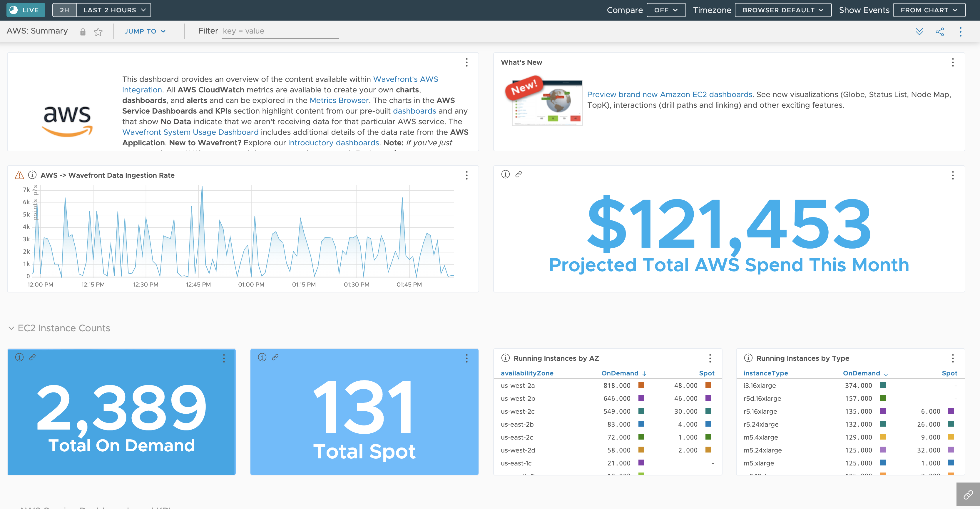Screen dimensions: 980x509
Task: Click info icon on Total Spot panel
Action: (262, 357)
